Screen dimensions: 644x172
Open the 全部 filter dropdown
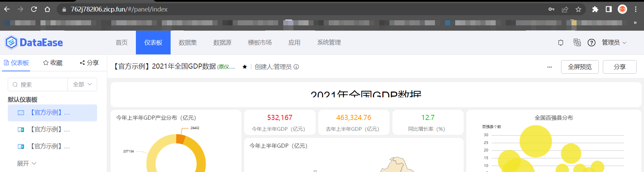coord(82,84)
